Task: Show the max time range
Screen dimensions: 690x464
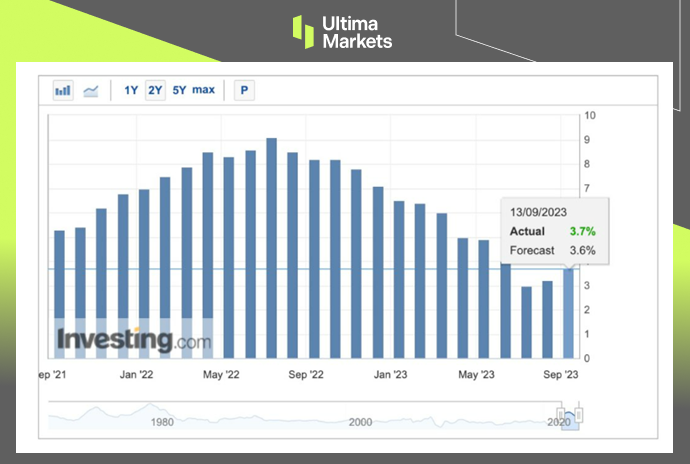Action: tap(203, 91)
